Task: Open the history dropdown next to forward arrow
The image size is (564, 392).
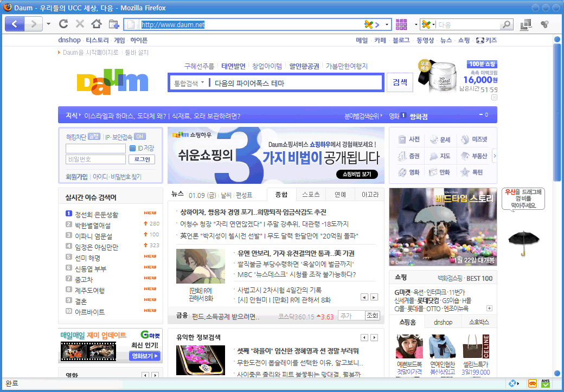Action: [48, 24]
